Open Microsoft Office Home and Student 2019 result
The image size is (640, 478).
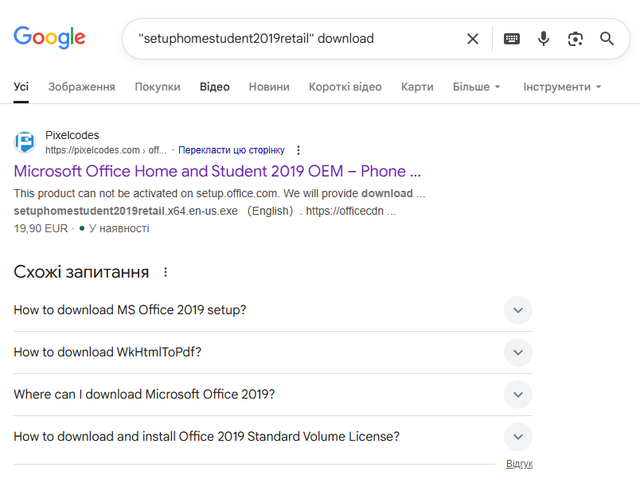click(217, 171)
